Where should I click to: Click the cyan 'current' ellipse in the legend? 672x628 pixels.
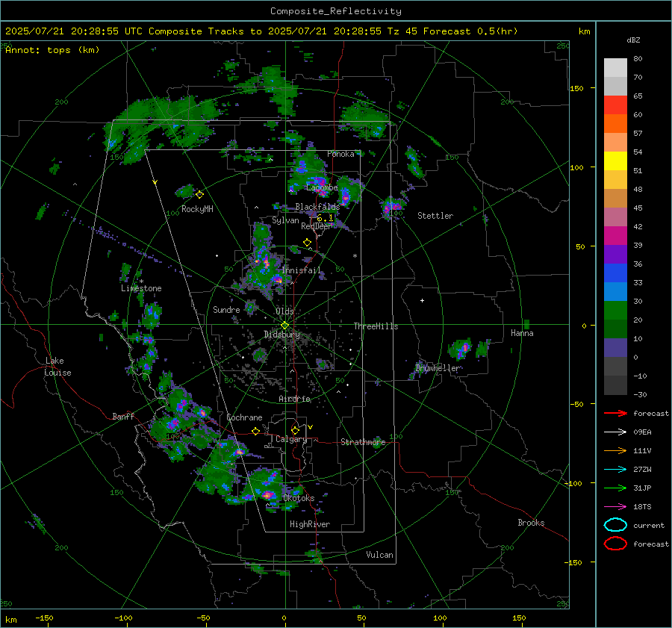point(615,525)
